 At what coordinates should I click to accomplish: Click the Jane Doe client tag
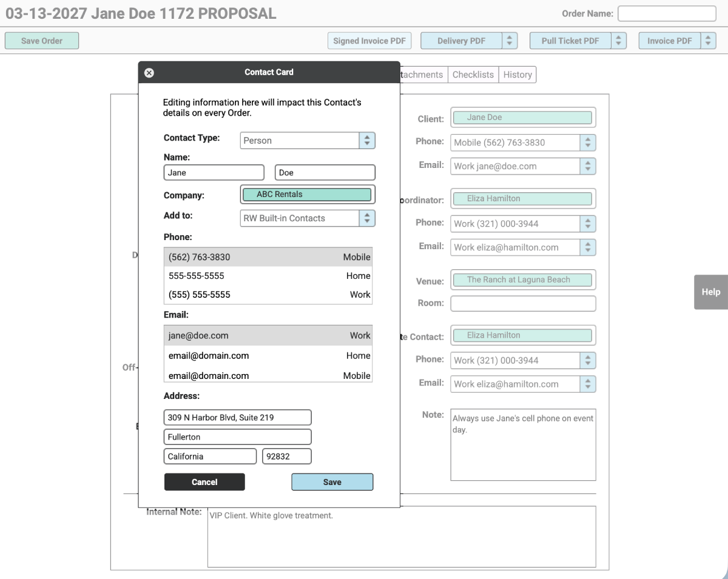pos(522,118)
